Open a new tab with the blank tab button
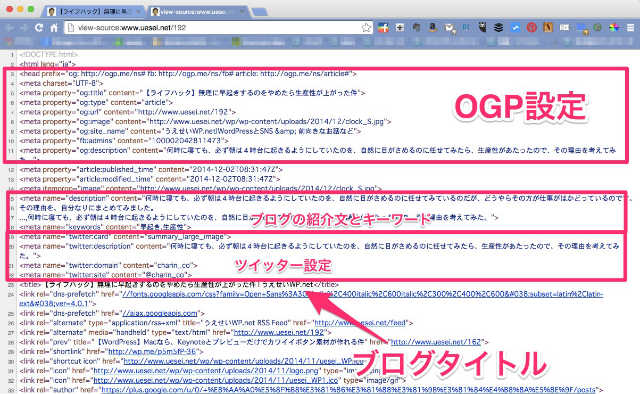Viewport: 640px width, 394px height. click(x=260, y=12)
